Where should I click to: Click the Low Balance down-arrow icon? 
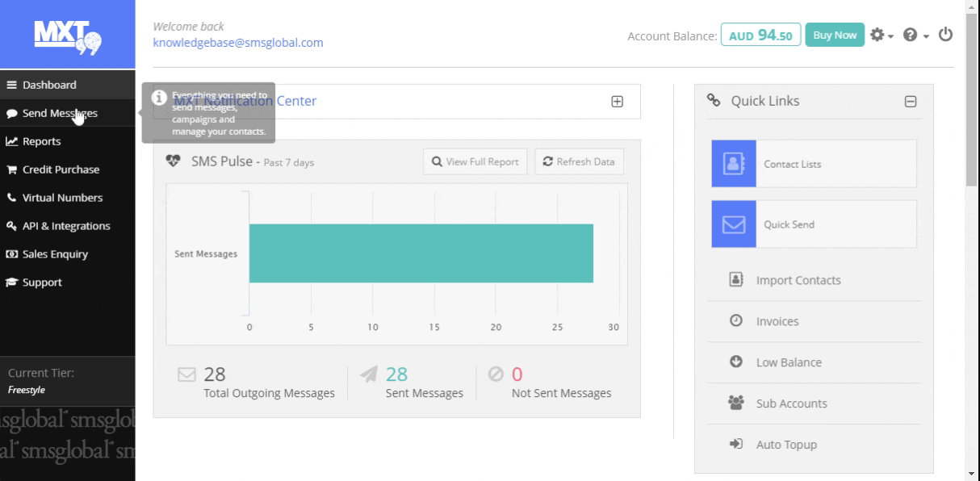click(x=735, y=362)
